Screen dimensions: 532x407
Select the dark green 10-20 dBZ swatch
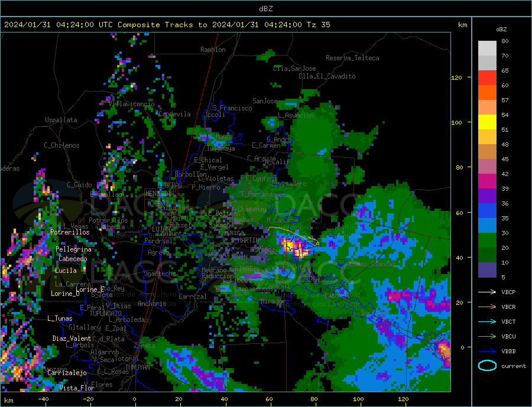[x=487, y=255]
